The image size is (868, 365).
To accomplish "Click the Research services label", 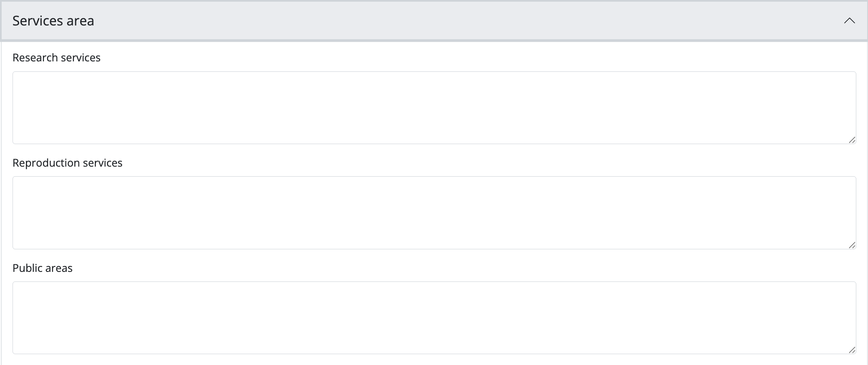I will click(56, 58).
